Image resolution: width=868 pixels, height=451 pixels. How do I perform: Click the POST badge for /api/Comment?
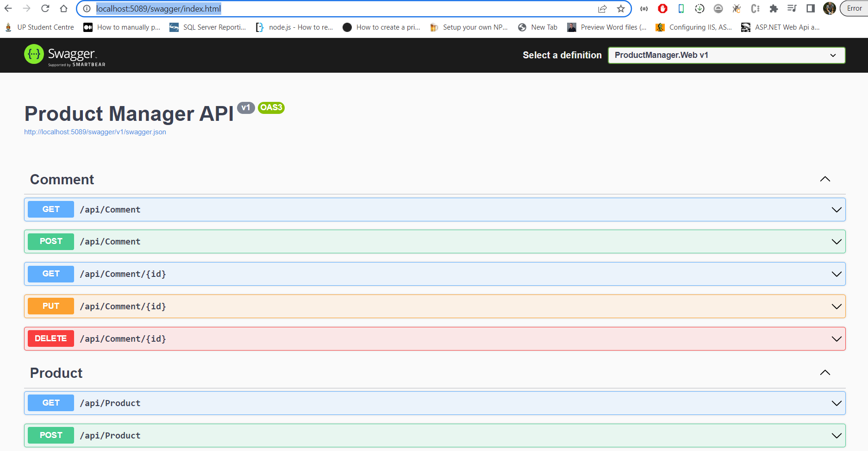(51, 241)
